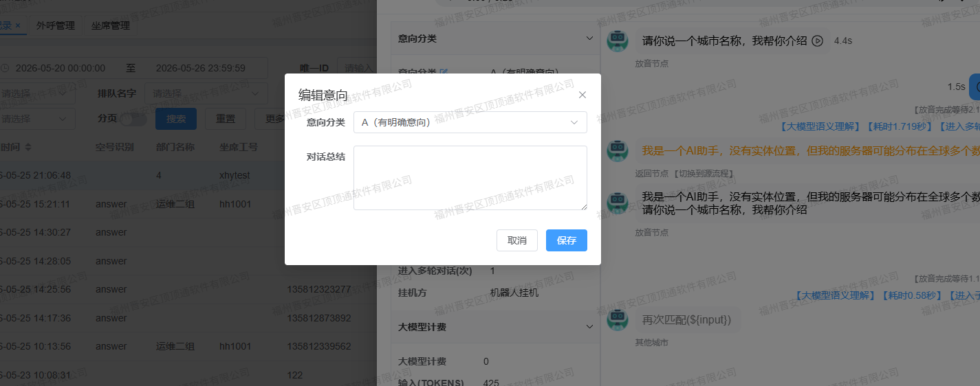Image resolution: width=980 pixels, height=386 pixels.
Task: Click the robot avatar beside the orange AI助手 message
Action: click(x=618, y=150)
